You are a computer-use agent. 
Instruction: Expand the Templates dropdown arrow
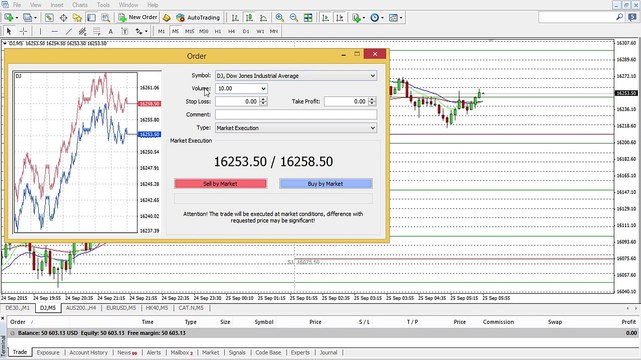[401, 18]
